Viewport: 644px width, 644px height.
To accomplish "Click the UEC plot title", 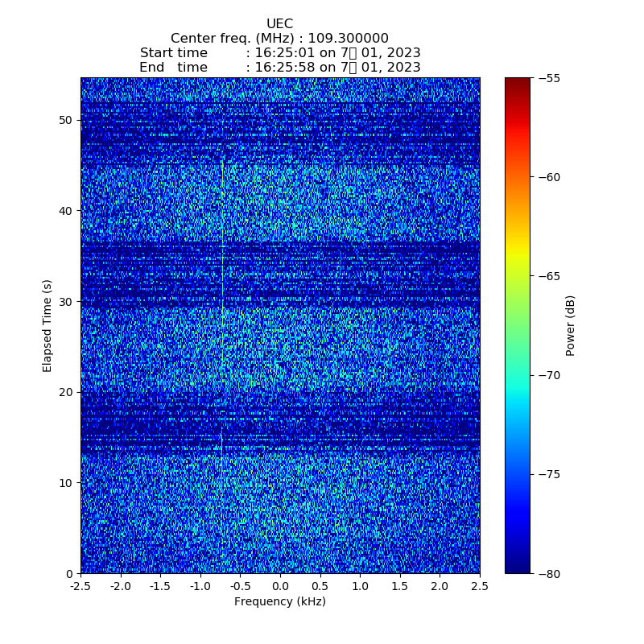I will tap(279, 24).
